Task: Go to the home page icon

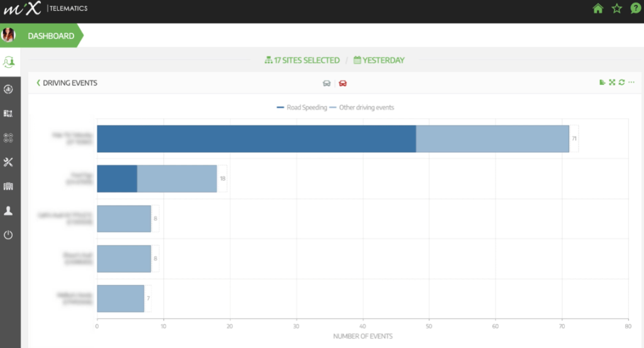Action: tap(598, 9)
